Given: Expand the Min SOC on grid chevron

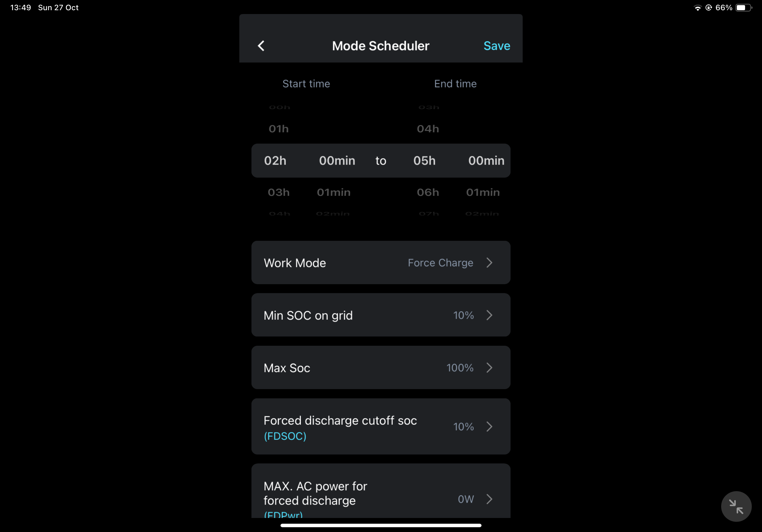Looking at the screenshot, I should (x=489, y=315).
